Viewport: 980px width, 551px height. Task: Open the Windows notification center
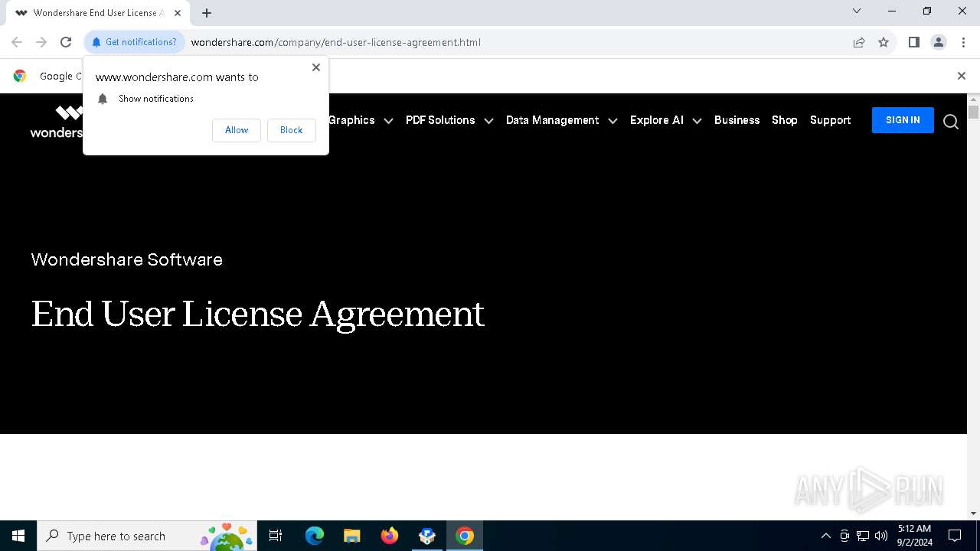[x=955, y=536]
